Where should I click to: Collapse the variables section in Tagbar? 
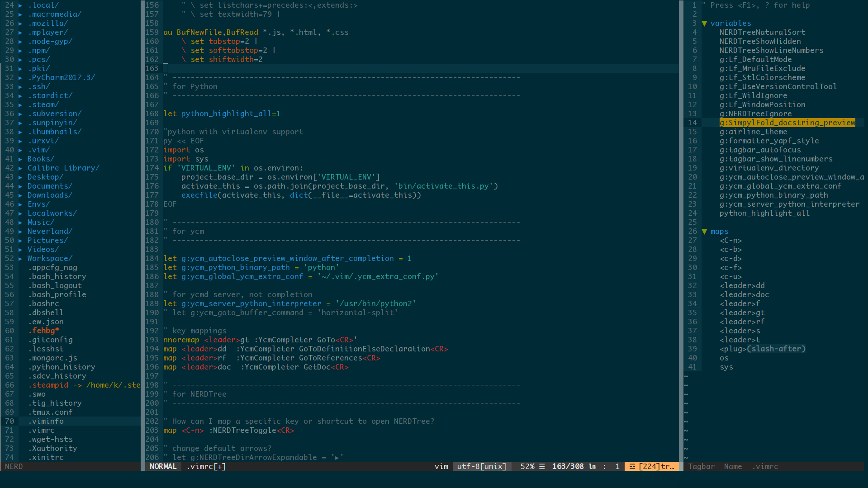(x=704, y=24)
